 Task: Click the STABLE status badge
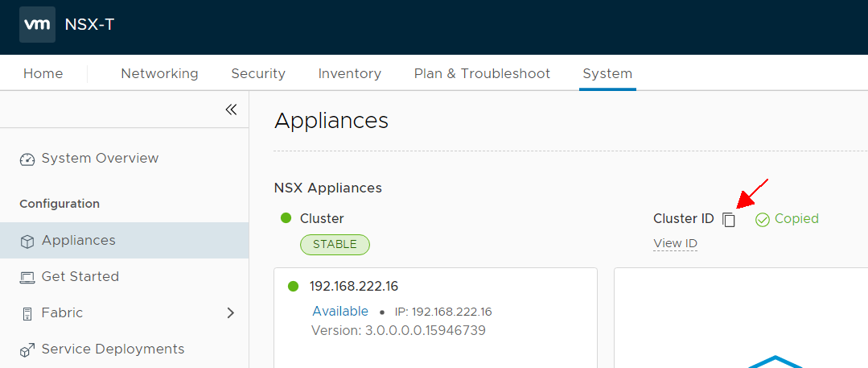pos(335,245)
